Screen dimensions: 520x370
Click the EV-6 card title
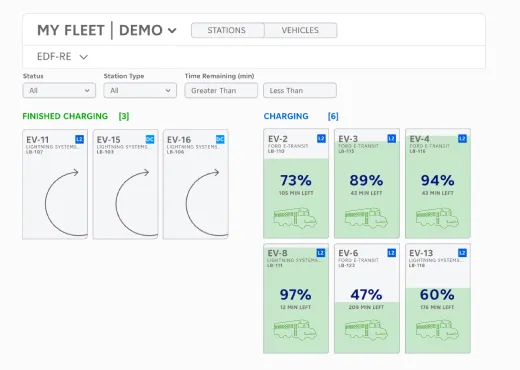coord(348,253)
